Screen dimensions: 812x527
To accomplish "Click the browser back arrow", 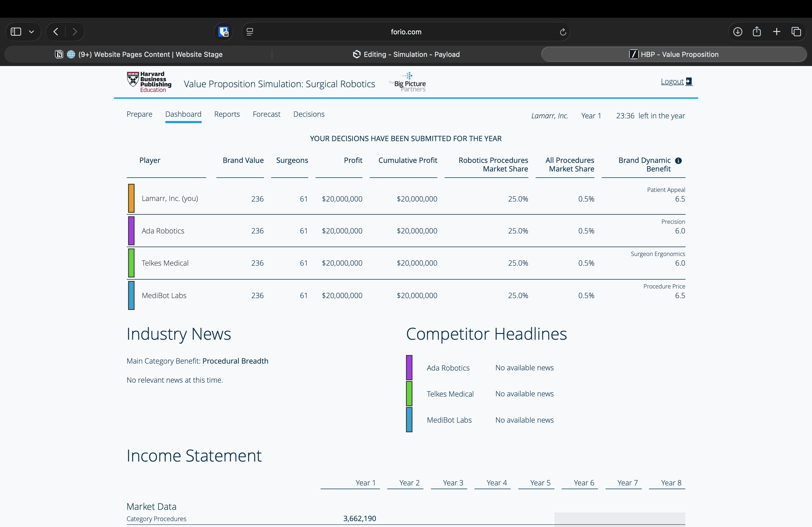I will [x=56, y=32].
